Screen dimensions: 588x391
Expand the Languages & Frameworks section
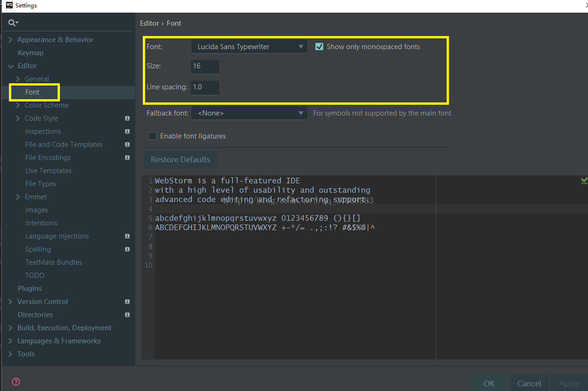tap(10, 341)
